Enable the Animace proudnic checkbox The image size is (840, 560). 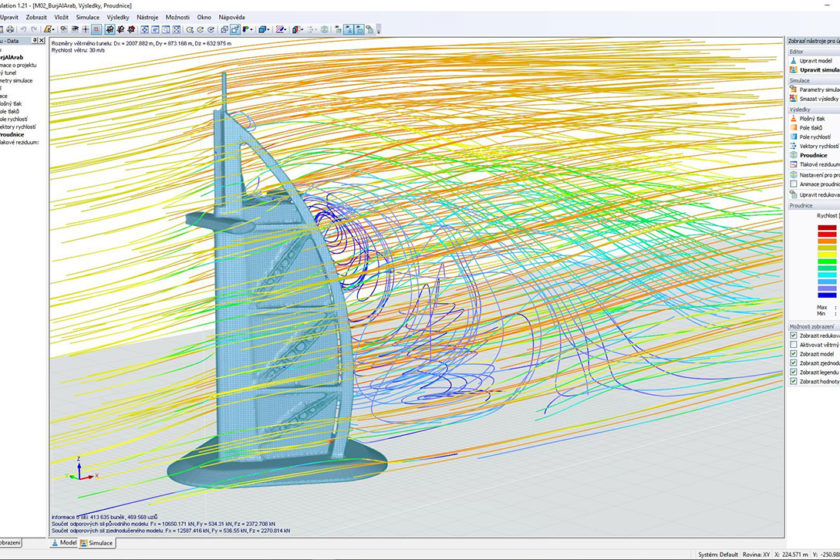[793, 184]
